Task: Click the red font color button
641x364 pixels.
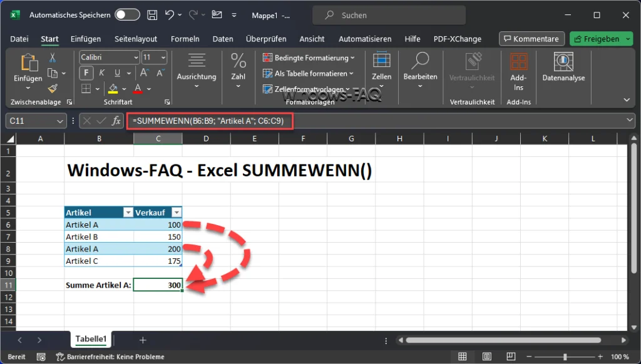Action: pyautogui.click(x=138, y=88)
